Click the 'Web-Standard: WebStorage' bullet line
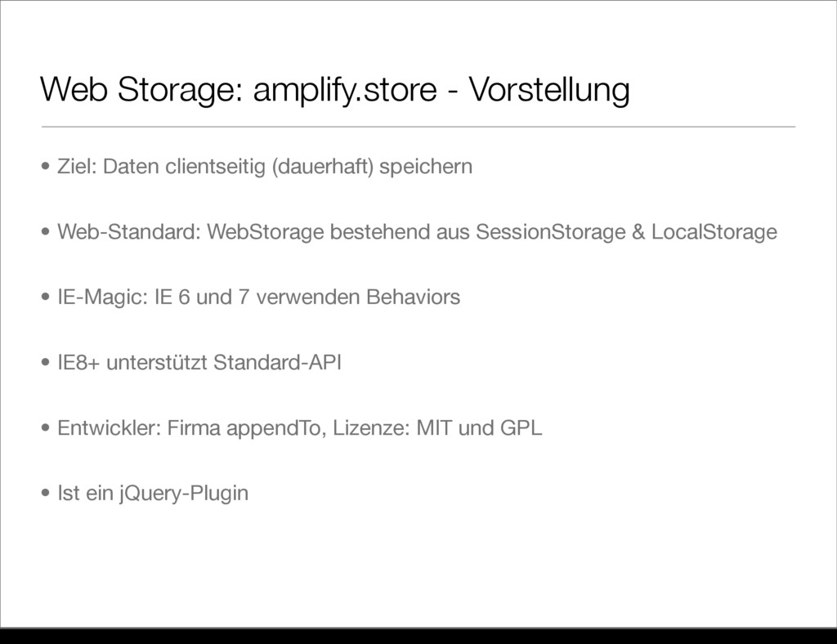 [x=417, y=232]
